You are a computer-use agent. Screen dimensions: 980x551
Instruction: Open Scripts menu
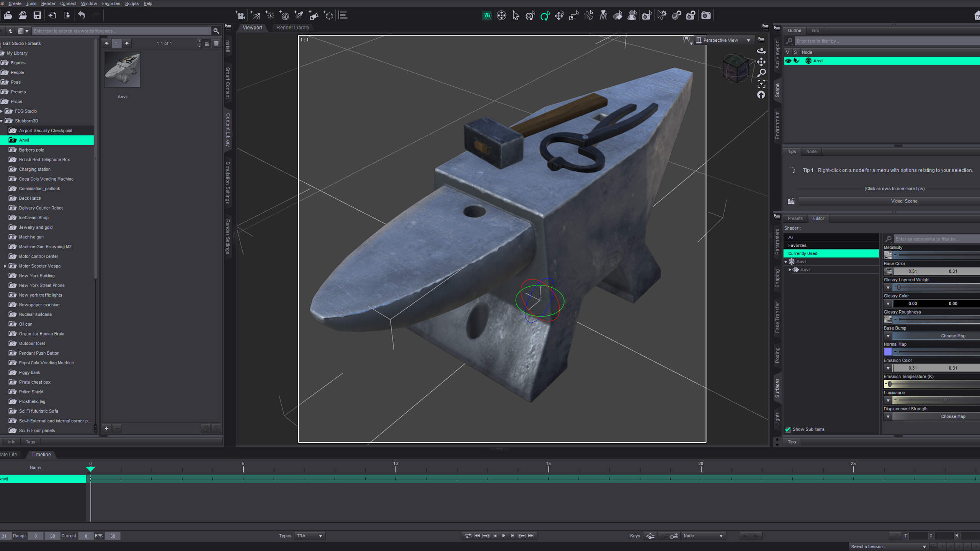point(132,3)
